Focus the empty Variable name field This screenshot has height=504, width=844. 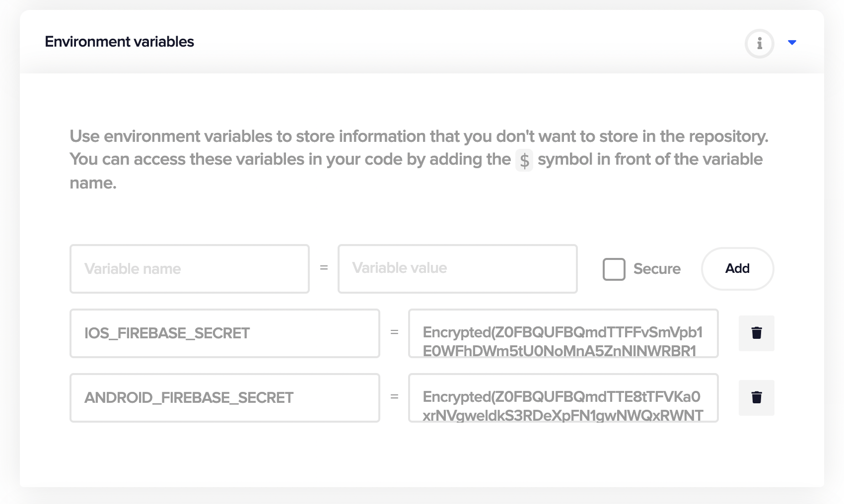click(189, 269)
